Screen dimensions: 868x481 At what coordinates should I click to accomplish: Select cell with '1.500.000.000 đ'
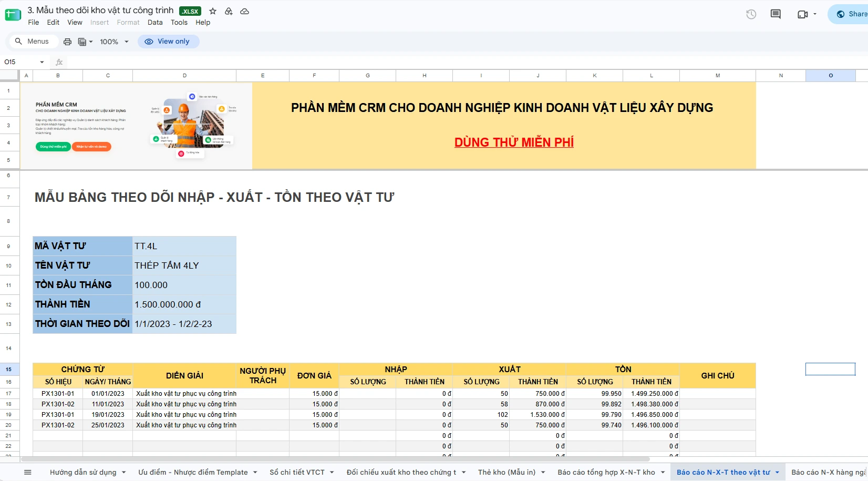184,304
